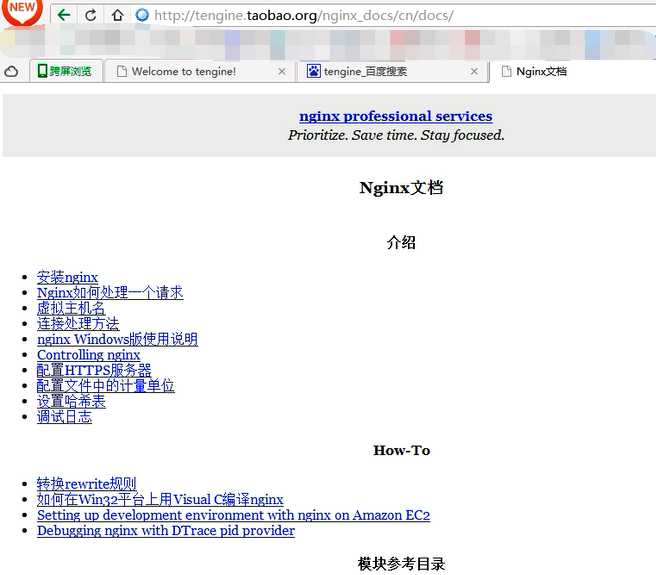
Task: Go to browser home icon
Action: [x=118, y=15]
